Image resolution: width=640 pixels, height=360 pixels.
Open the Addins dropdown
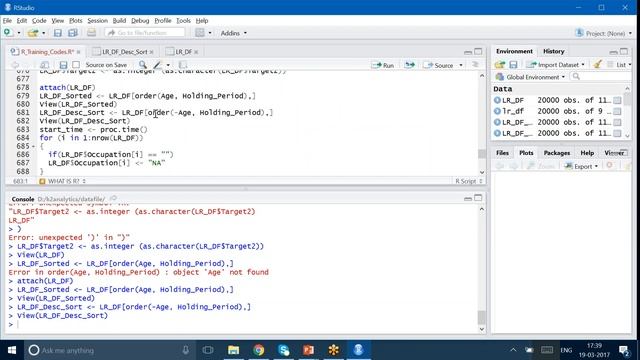[233, 33]
